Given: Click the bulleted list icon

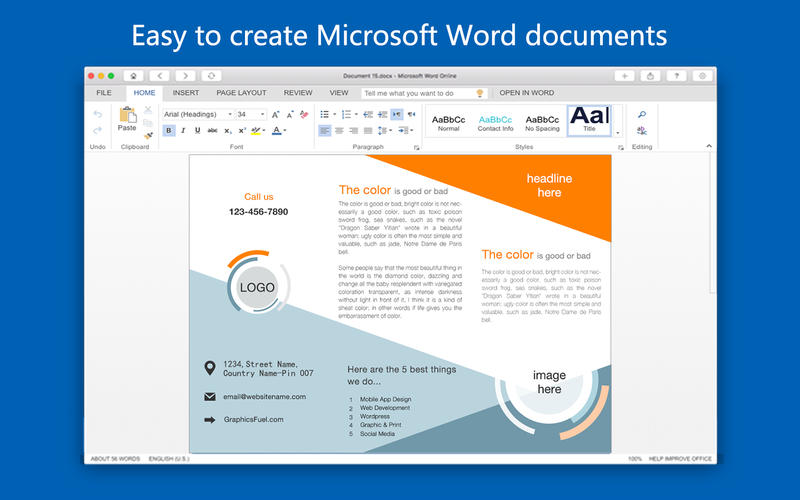Looking at the screenshot, I should tap(324, 114).
